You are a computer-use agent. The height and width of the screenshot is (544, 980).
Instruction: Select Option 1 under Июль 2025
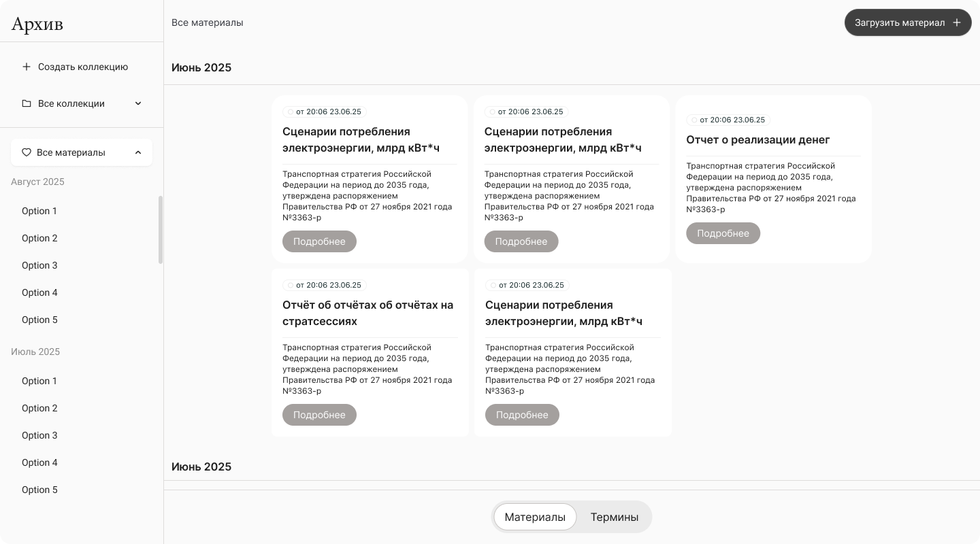tap(39, 381)
